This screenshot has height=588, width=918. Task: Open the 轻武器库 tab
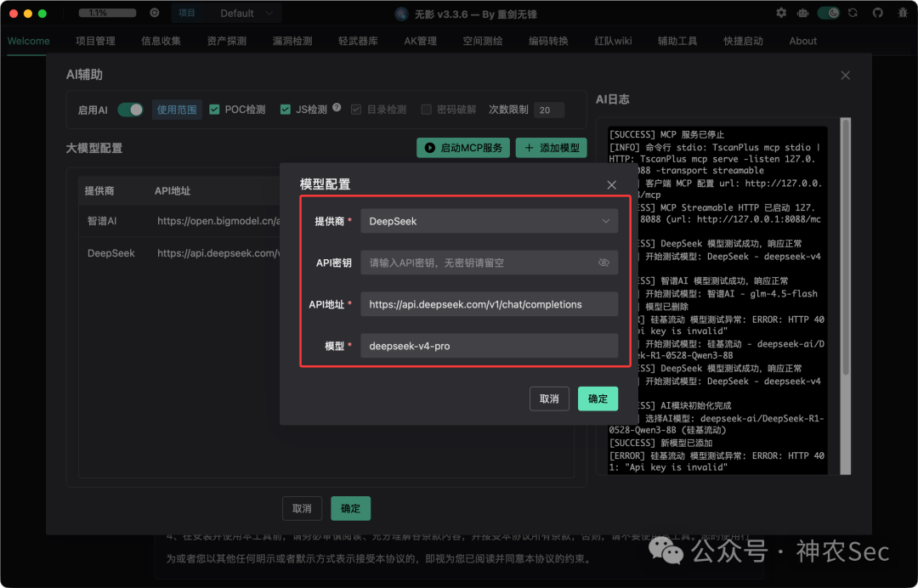(359, 41)
